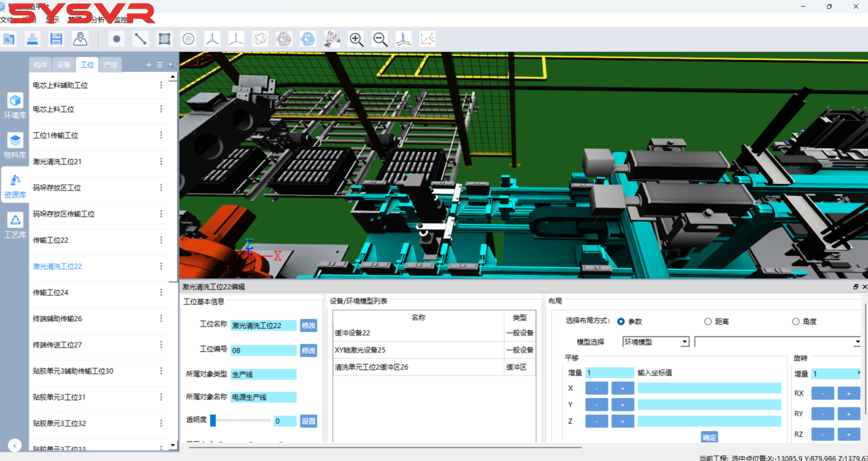The height and width of the screenshot is (461, 868).
Task: Select the 清洗单元工位2缓冲区26 row
Action: click(434, 367)
